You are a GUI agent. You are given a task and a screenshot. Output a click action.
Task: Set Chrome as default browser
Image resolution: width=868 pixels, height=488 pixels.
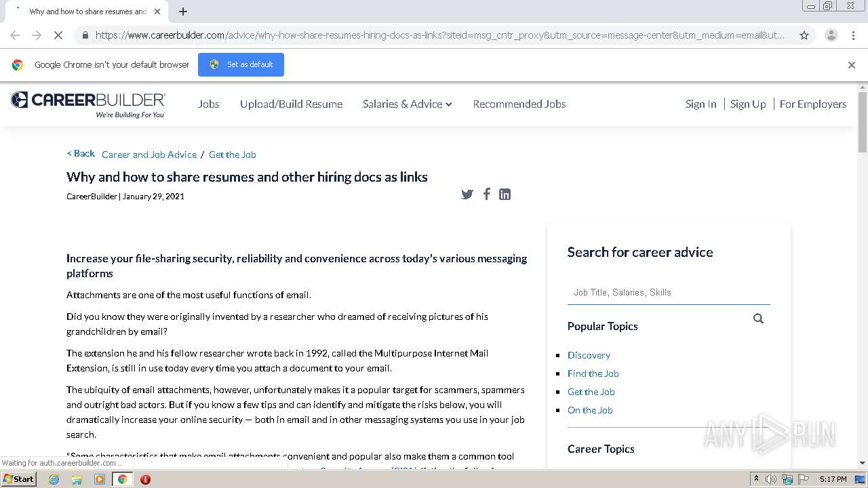coord(241,65)
